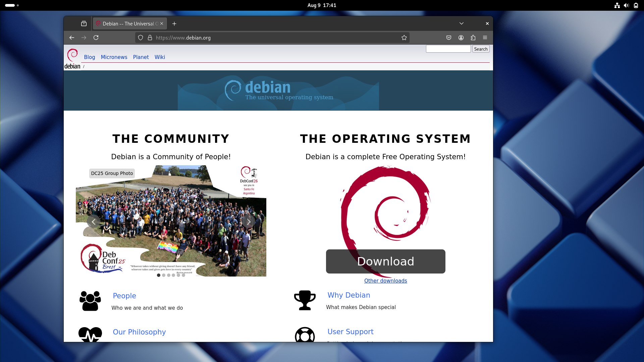Click the DC25 group photo image
This screenshot has height=362, width=644.
(171, 221)
